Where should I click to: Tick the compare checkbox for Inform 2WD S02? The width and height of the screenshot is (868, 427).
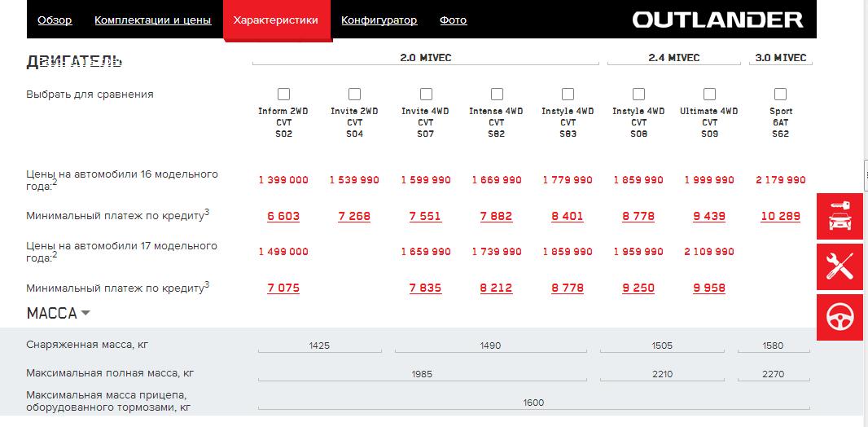pos(283,95)
